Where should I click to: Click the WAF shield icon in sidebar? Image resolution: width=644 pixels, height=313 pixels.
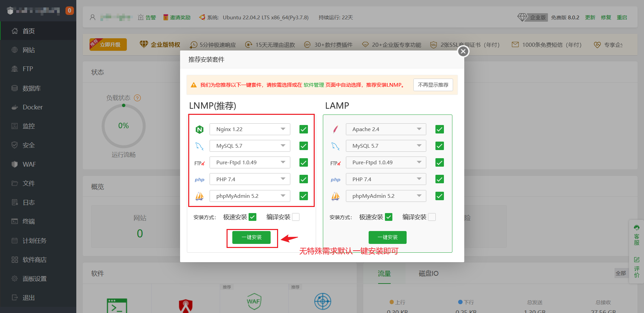[x=15, y=164]
